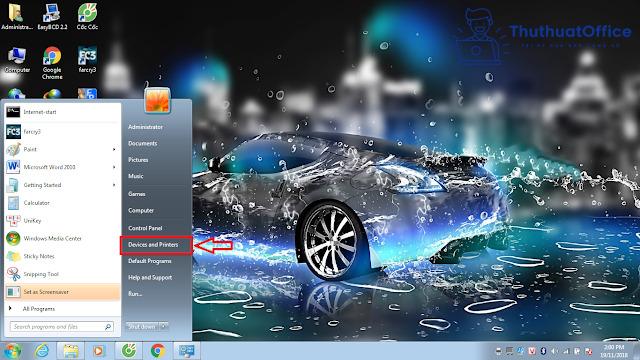Open the Run... dialog entry
Viewport: 640px width, 360px height.
(135, 293)
